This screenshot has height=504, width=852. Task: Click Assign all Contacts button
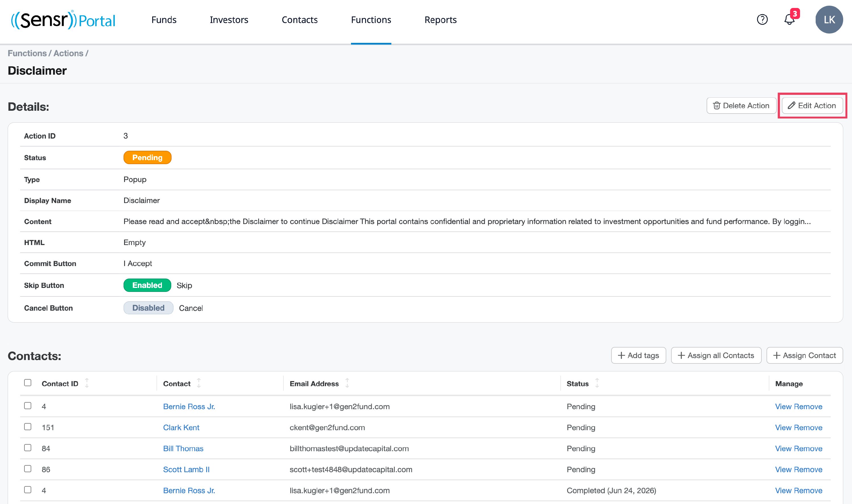[716, 355]
